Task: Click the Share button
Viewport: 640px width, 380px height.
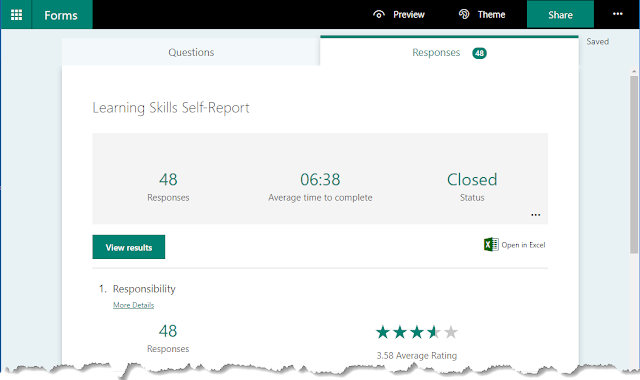Action: [560, 15]
